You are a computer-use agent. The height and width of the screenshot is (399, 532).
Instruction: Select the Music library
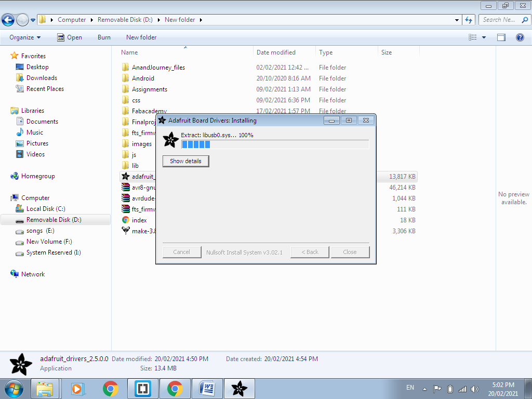[35, 132]
